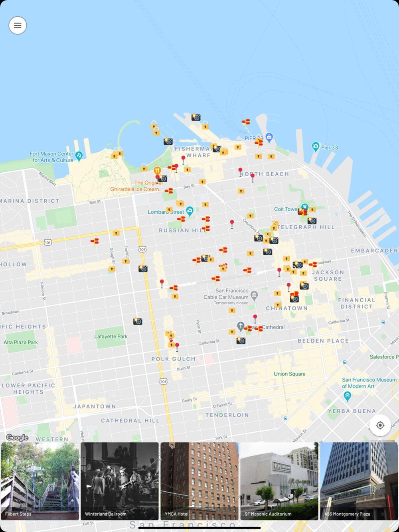Viewport: 399px width, 532px height.
Task: Tap camera marker on northern wharf pier
Action: pyautogui.click(x=196, y=117)
